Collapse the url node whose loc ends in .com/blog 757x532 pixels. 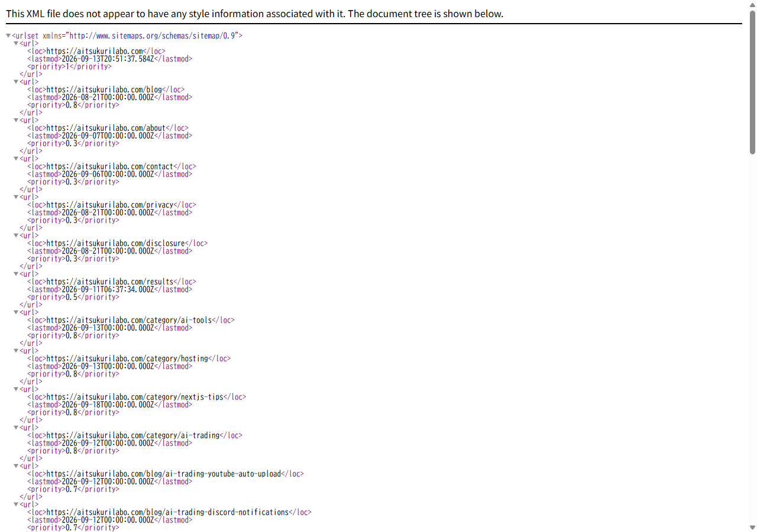point(16,82)
